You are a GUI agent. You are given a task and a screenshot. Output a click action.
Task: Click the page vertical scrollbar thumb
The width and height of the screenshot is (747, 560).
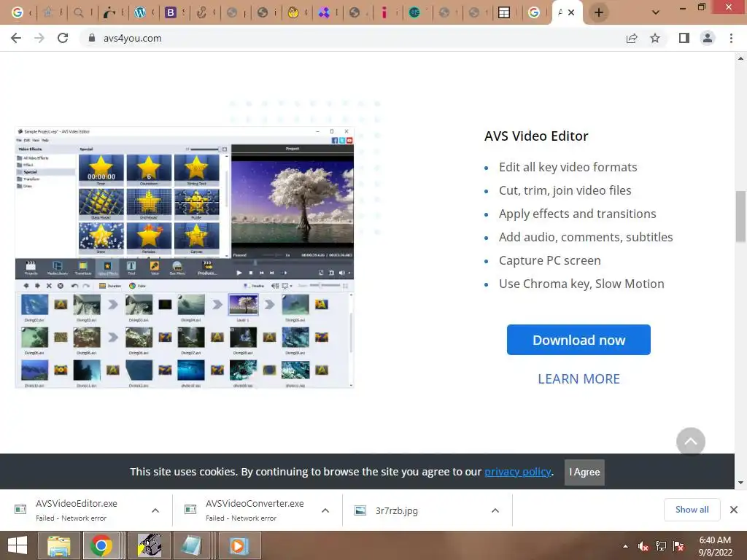(740, 217)
